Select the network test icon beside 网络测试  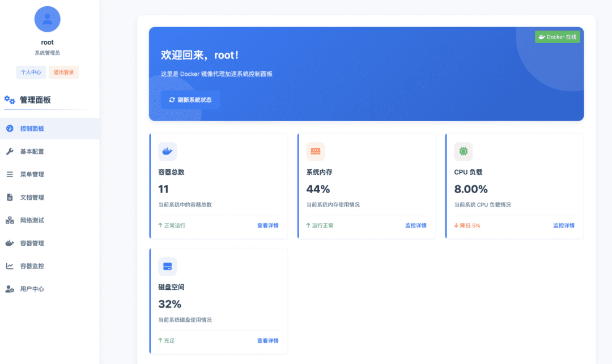click(10, 220)
